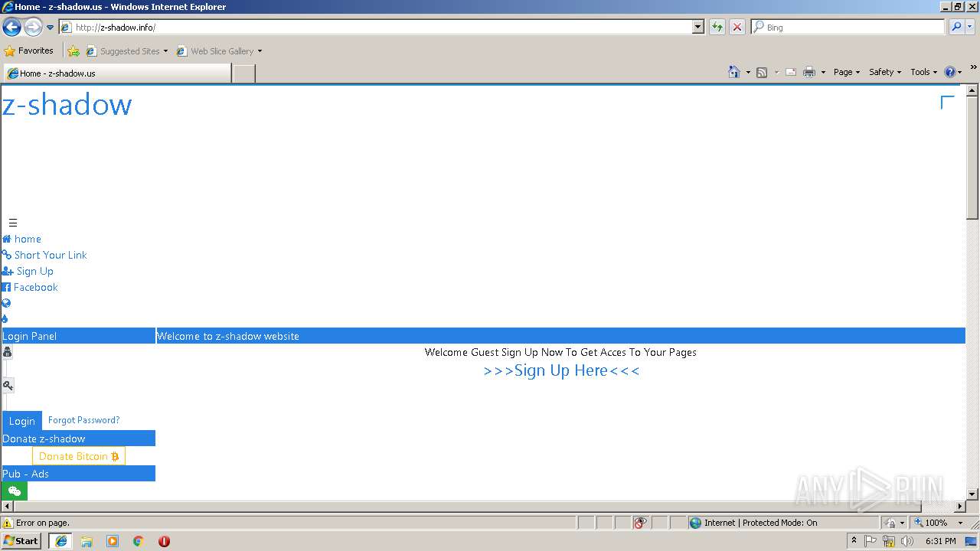Screen dimensions: 980x551
Task: Follow the >>>Sign Up Here<<< link
Action: [561, 370]
